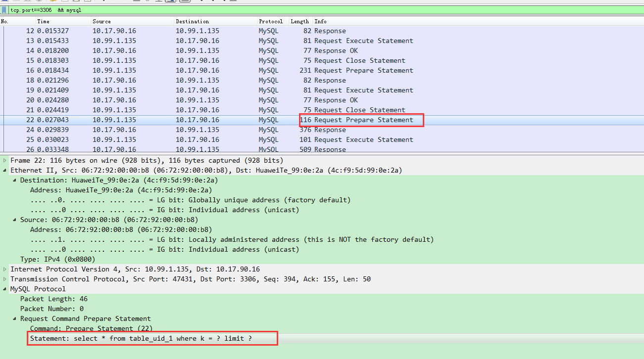The height and width of the screenshot is (359, 644).
Task: Click the Request Command Prepare Statement label
Action: 86,318
